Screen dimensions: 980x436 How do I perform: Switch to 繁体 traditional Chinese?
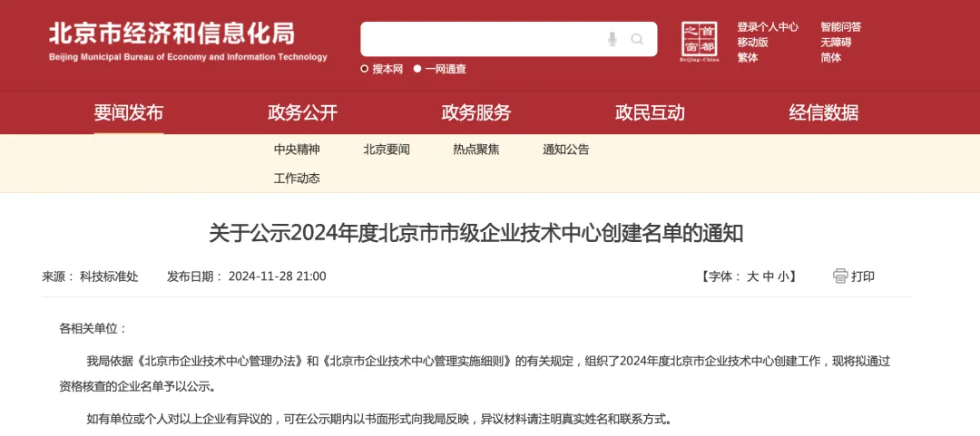748,57
